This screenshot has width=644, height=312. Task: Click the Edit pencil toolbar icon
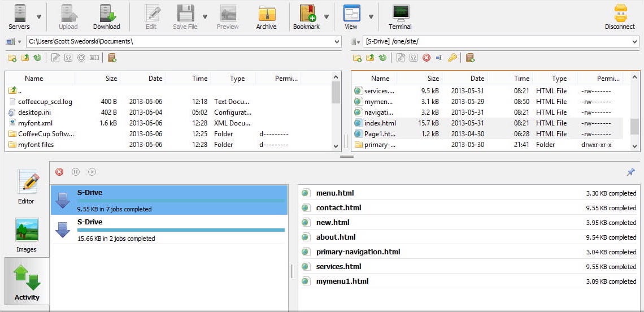(151, 14)
